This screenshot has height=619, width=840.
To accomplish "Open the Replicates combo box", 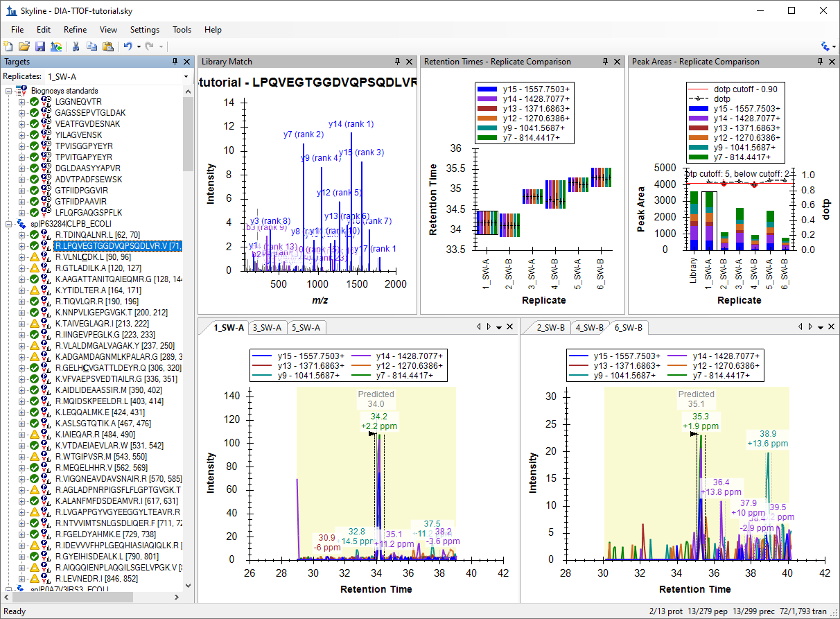I will 118,76.
